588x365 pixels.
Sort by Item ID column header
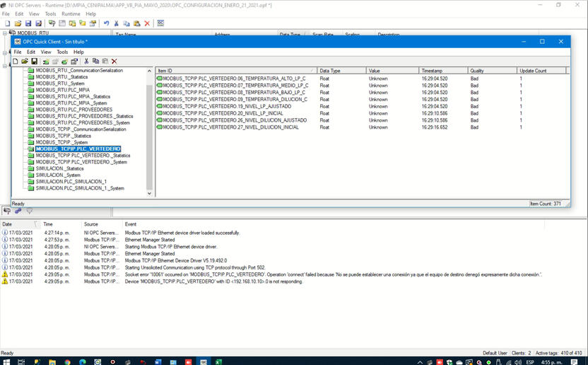tap(236, 71)
